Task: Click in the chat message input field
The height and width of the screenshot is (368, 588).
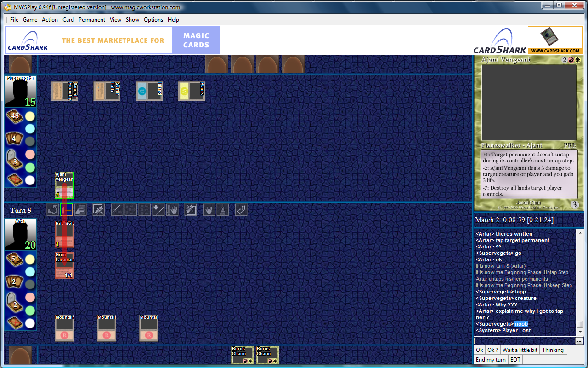Action: pos(524,341)
